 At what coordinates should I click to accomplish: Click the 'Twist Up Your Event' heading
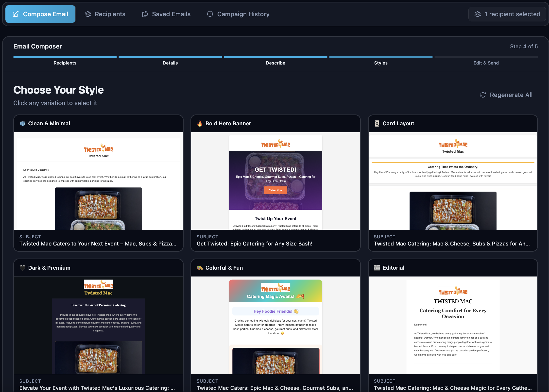[275, 219]
